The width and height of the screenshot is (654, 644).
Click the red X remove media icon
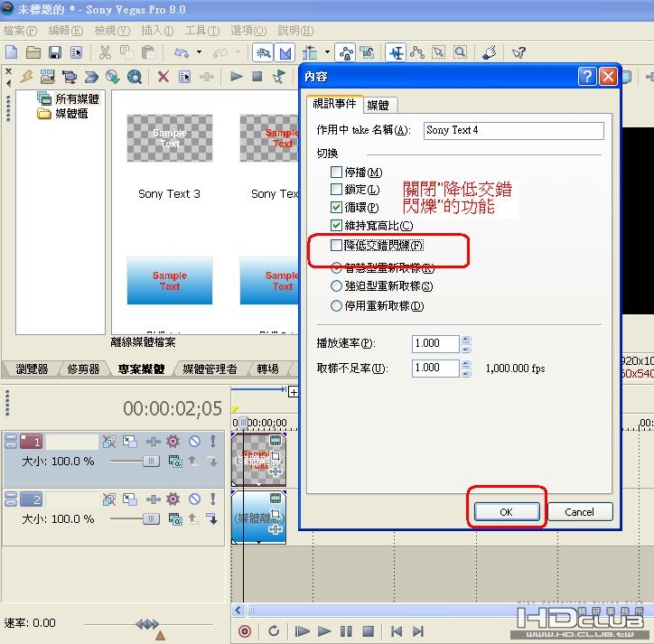(163, 77)
